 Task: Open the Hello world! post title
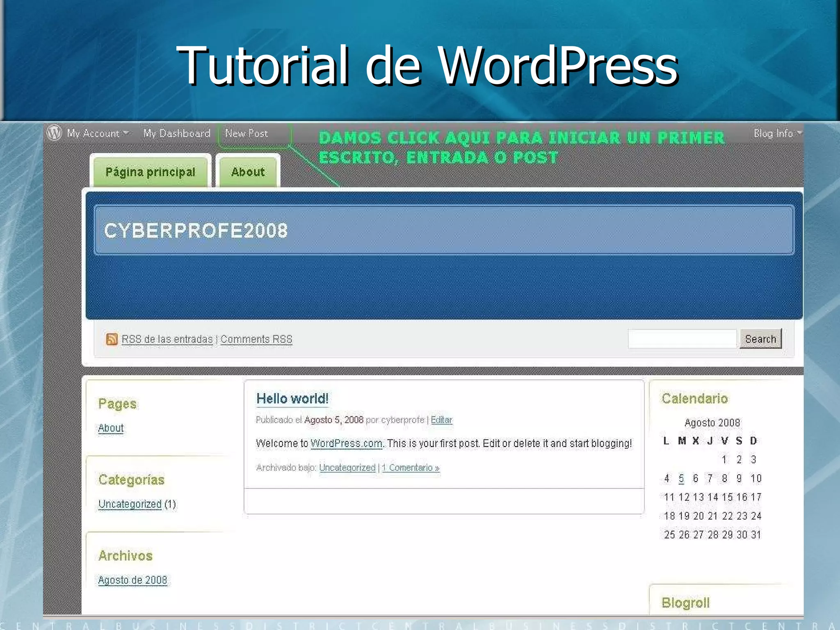[292, 398]
